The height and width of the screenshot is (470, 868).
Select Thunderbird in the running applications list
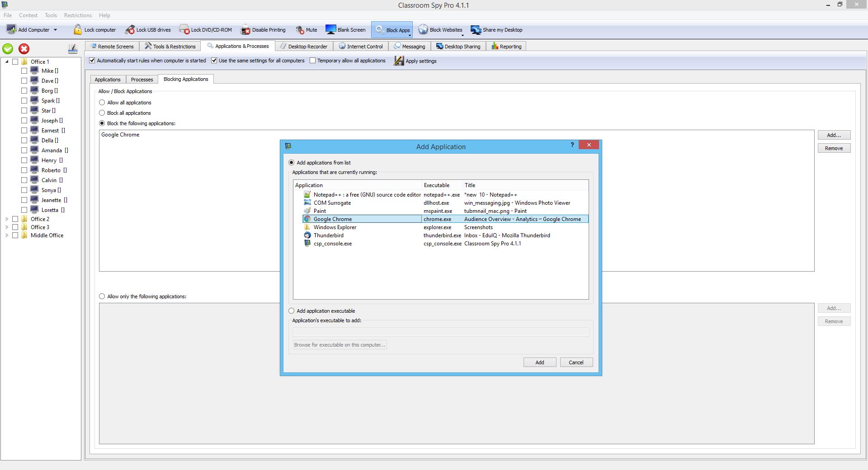pos(329,235)
